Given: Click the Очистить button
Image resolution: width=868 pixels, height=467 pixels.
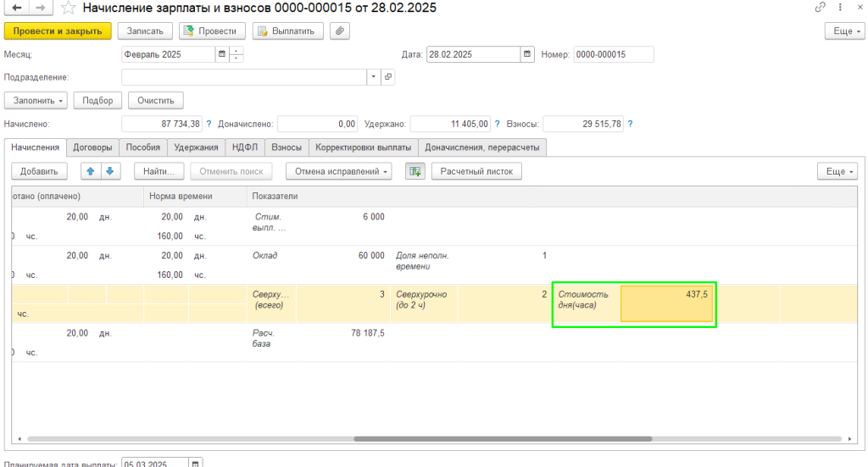Looking at the screenshot, I should pyautogui.click(x=156, y=101).
